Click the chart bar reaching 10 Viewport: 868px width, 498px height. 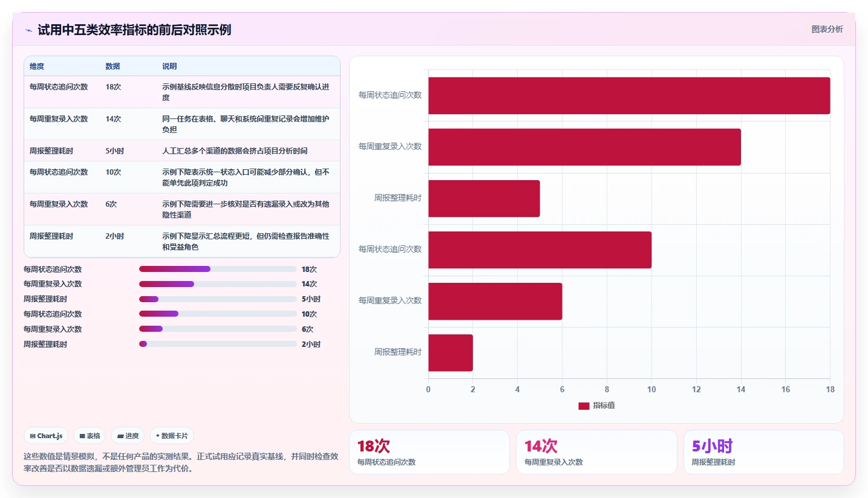point(540,250)
